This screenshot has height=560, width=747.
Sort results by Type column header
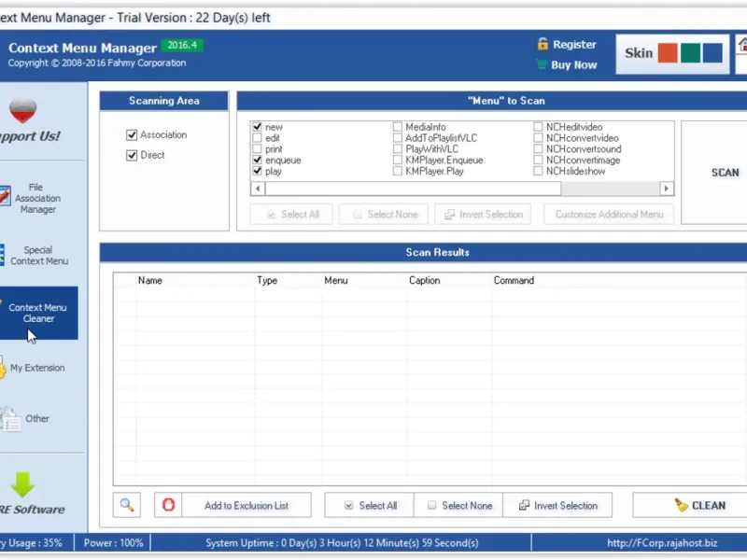coord(267,281)
